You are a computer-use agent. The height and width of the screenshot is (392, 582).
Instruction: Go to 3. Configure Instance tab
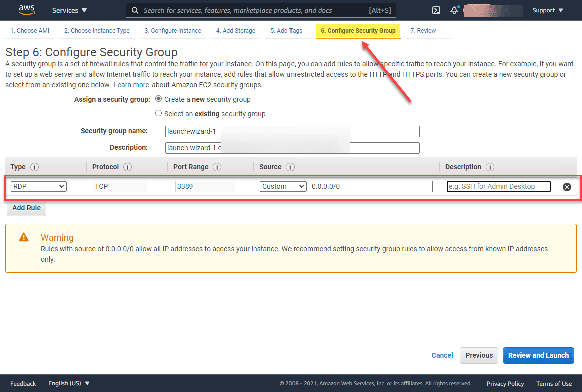click(x=173, y=31)
